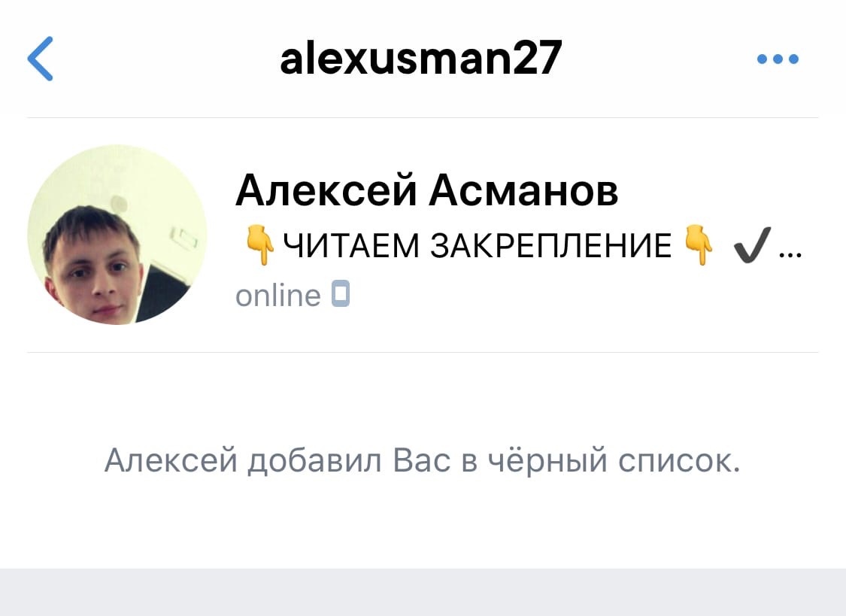Image resolution: width=846 pixels, height=616 pixels.
Task: Click the gray footer bar at the bottom
Action: tap(423, 592)
